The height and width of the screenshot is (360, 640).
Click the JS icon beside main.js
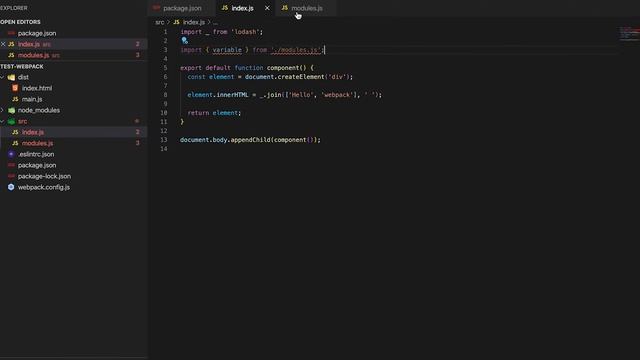15,99
